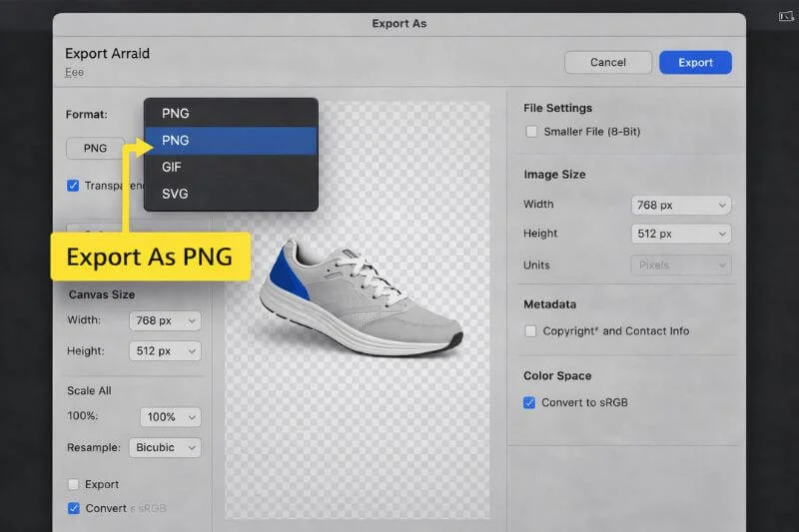Click the sneaker preview image
This screenshot has width=799, height=532.
coord(362,297)
